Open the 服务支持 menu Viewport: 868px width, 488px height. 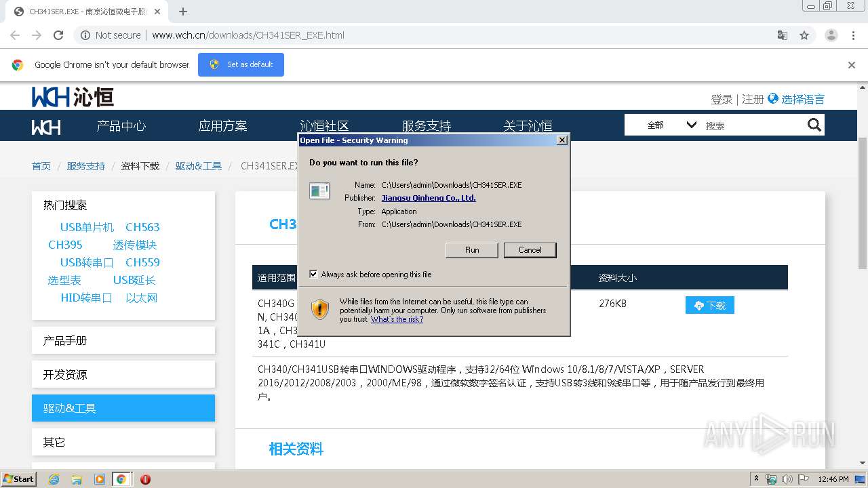pos(426,126)
